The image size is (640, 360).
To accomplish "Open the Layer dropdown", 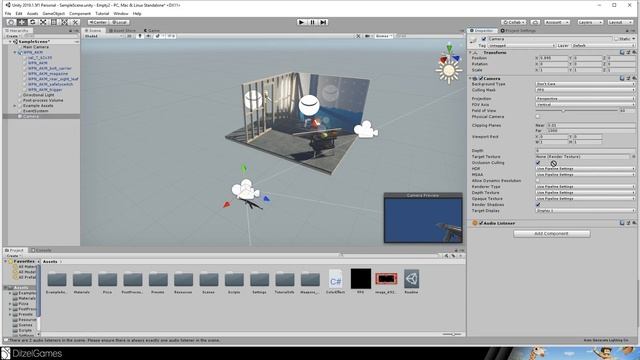I will (x=603, y=45).
